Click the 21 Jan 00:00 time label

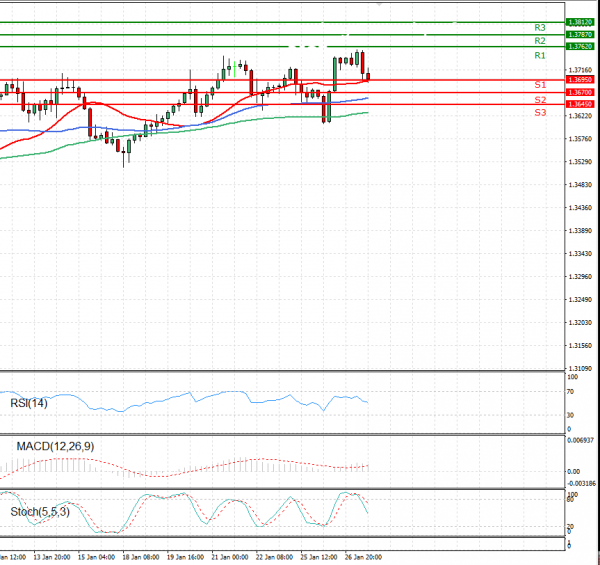[230, 557]
